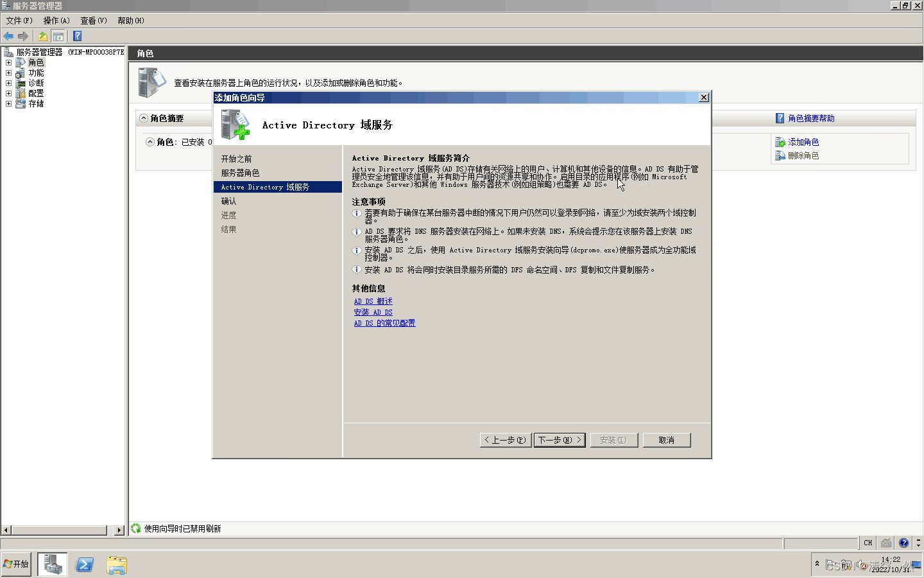Click the tree scrollbar left arrow
Viewport: 924px width, 578px height.
click(6, 530)
